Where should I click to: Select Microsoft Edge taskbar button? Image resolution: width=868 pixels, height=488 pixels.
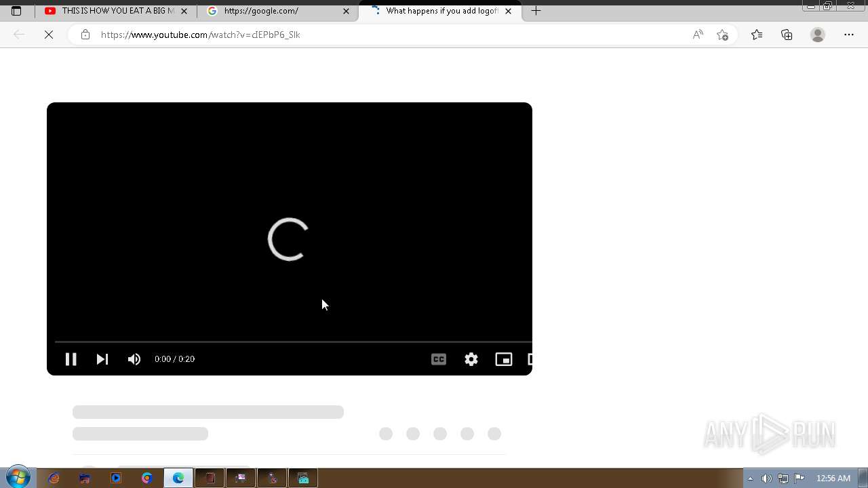pyautogui.click(x=178, y=478)
